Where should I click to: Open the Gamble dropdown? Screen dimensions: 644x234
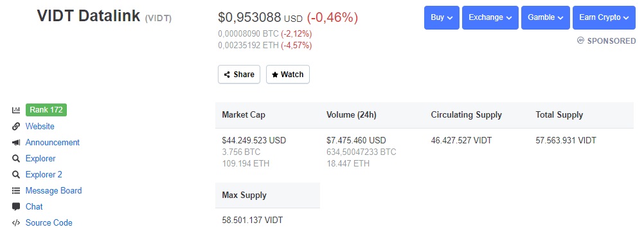[x=546, y=17]
